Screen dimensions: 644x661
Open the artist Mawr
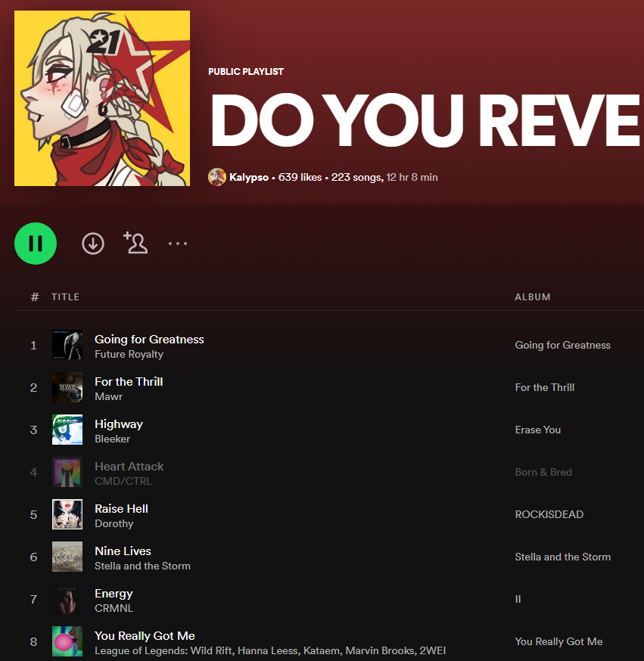pos(108,397)
